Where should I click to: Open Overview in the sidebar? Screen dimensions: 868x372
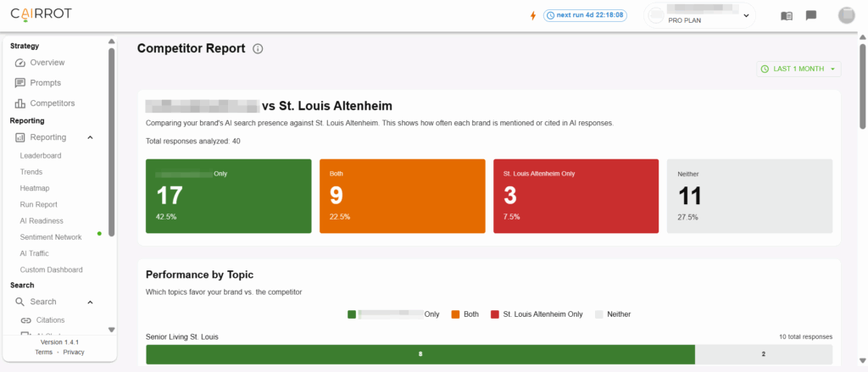(47, 63)
